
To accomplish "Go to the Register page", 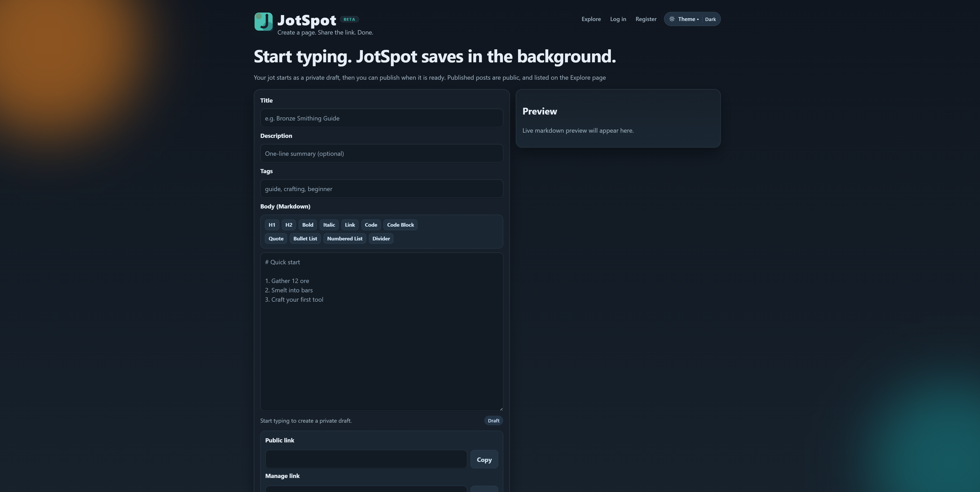I will tap(646, 19).
